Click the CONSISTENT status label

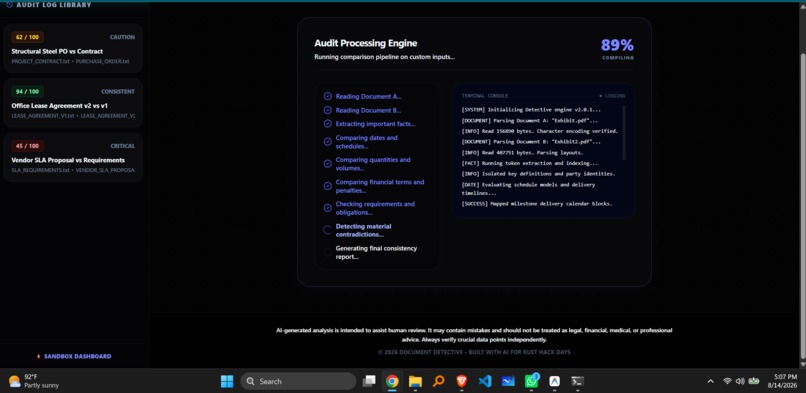point(118,91)
